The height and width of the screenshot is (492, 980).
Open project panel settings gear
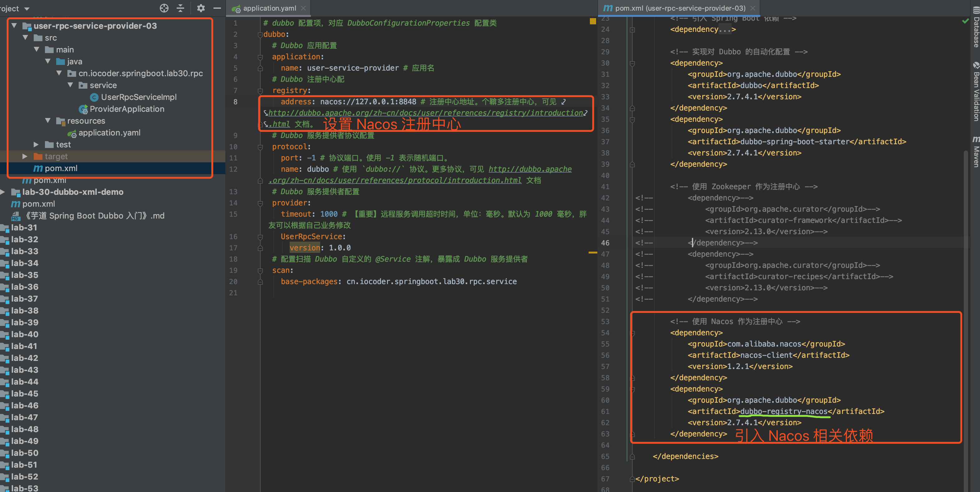click(x=201, y=8)
